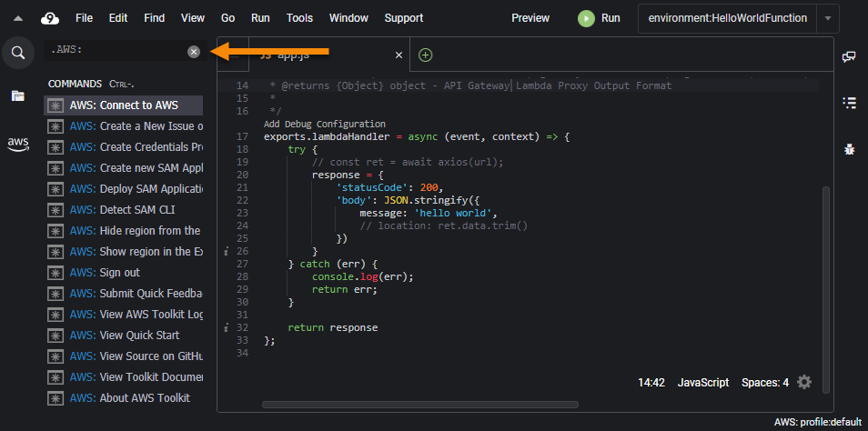Open the Cloud9 logo menu
The image size is (868, 431).
50,18
